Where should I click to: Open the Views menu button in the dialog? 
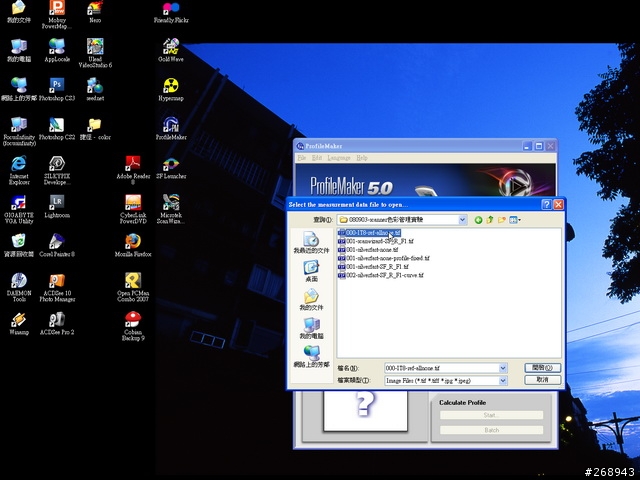514,220
